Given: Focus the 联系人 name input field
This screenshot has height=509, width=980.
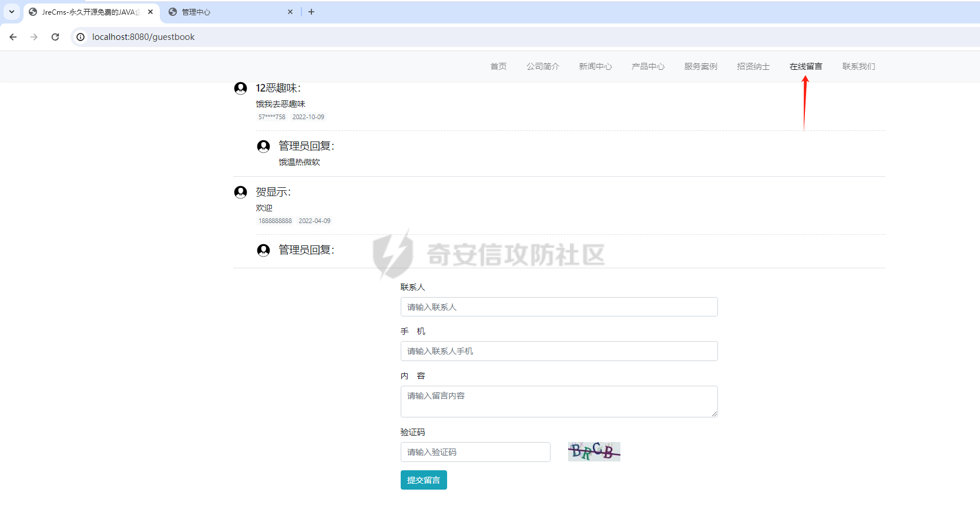Looking at the screenshot, I should pyautogui.click(x=559, y=307).
